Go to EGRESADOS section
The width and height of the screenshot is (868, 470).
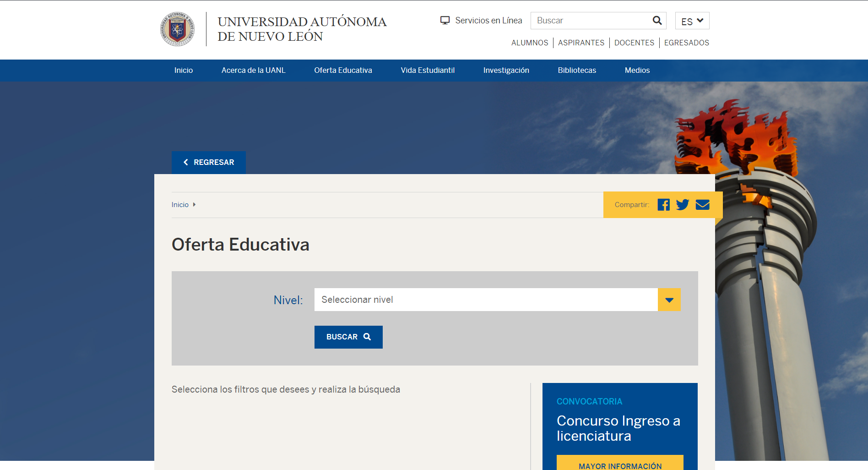(687, 43)
